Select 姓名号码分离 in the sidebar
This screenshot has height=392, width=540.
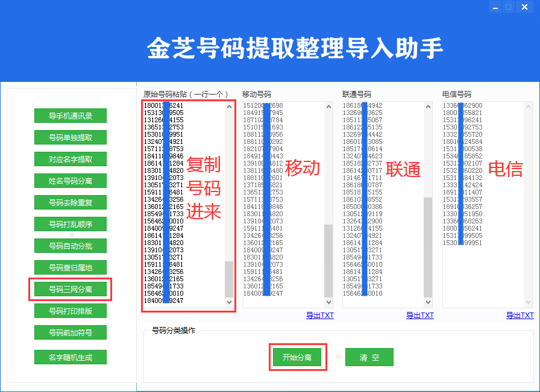(x=71, y=181)
